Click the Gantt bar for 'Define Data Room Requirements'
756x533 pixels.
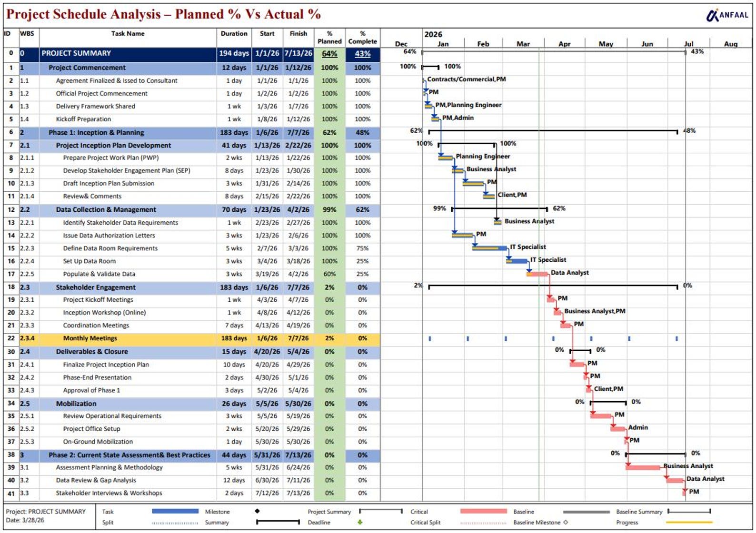click(x=490, y=248)
